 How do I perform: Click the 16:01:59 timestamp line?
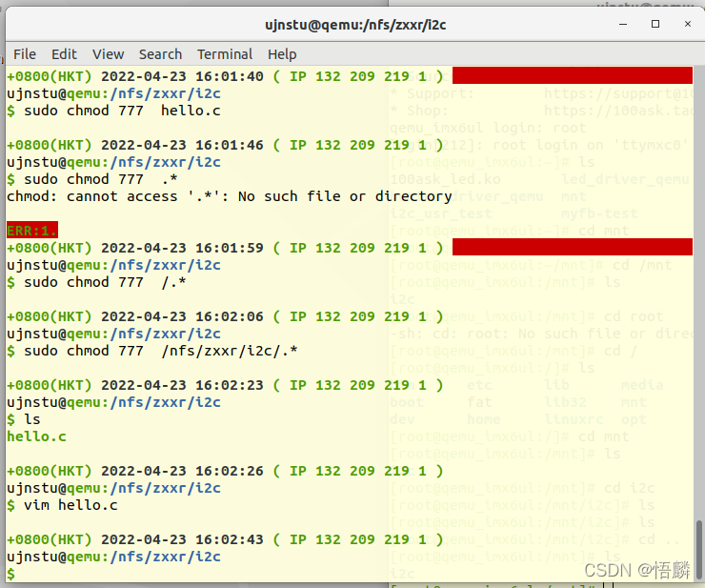225,248
